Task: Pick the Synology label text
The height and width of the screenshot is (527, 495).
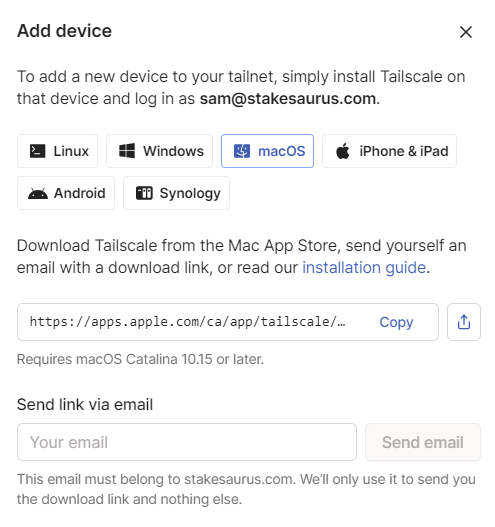Action: coord(190,194)
